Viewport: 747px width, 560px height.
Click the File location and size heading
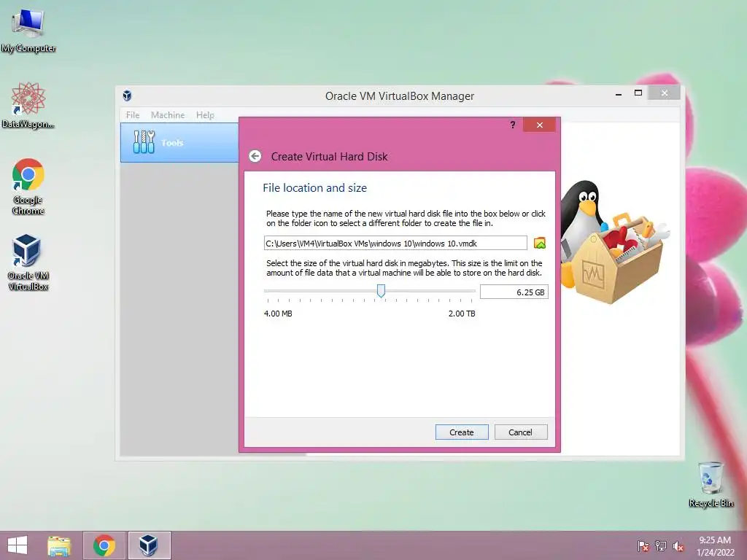[x=315, y=187]
